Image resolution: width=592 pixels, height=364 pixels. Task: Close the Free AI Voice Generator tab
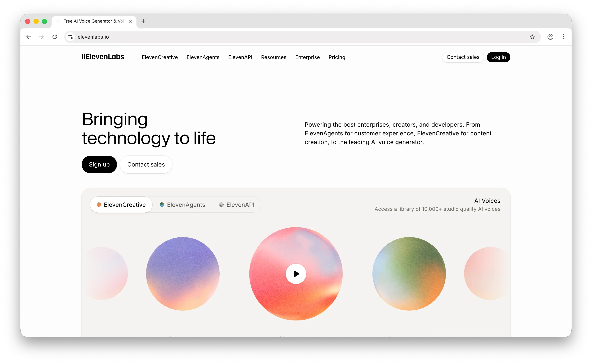pyautogui.click(x=131, y=21)
